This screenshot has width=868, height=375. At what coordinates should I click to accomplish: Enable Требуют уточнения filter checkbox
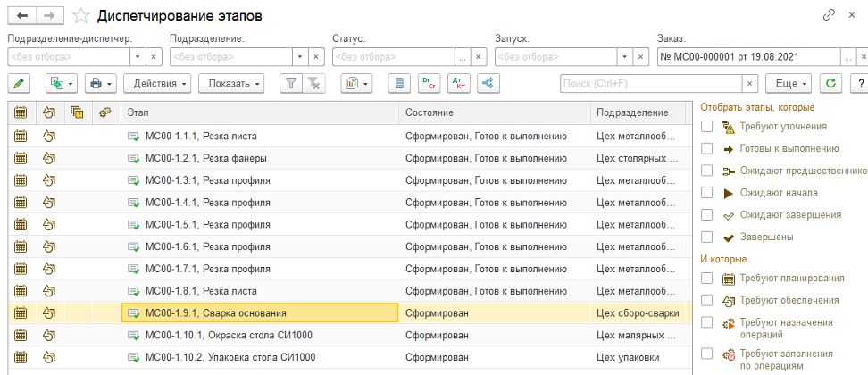click(x=706, y=127)
